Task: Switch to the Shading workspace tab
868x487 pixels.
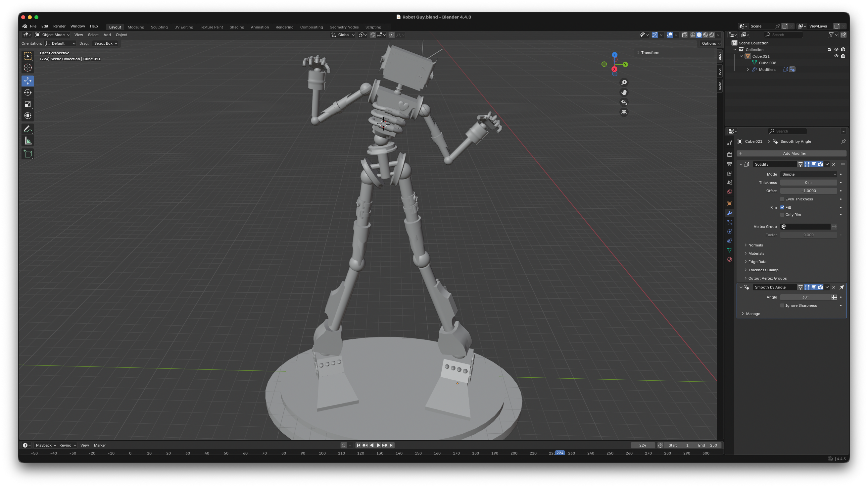Action: point(237,27)
